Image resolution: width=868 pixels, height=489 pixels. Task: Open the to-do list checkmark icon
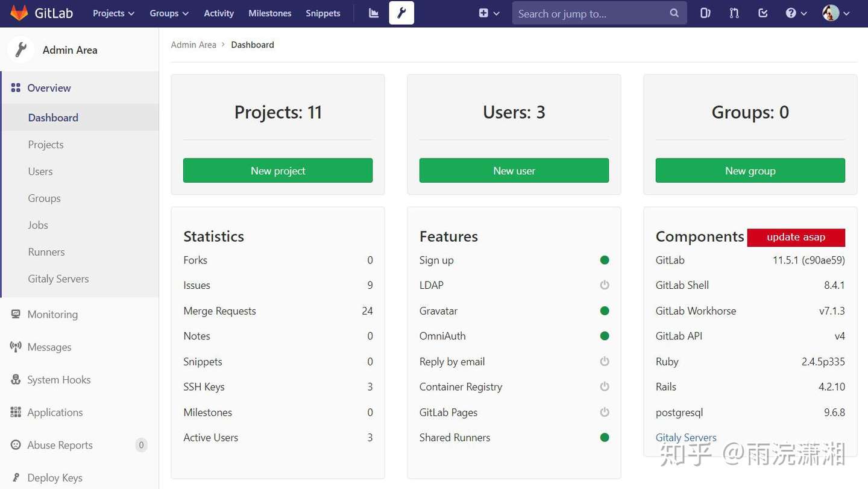[x=763, y=13]
